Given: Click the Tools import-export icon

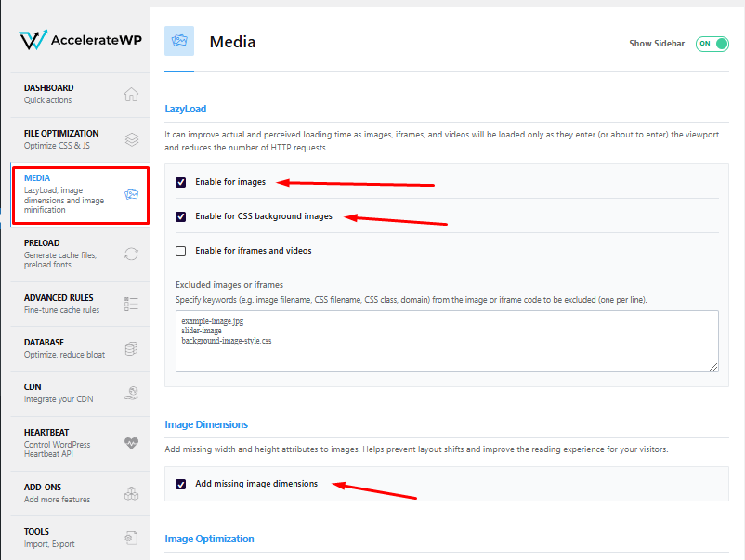Looking at the screenshot, I should (x=131, y=538).
